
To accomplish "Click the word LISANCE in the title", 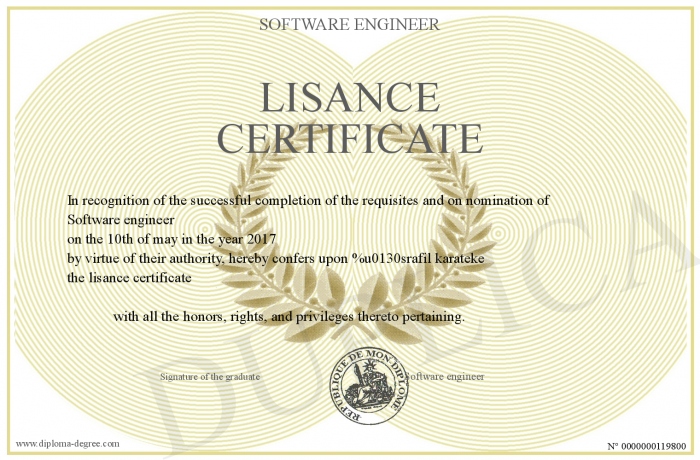I will click(349, 97).
